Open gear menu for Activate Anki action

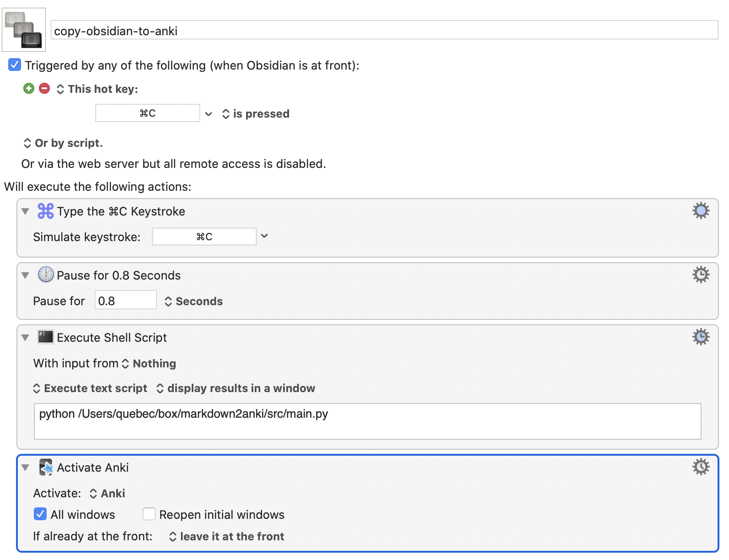point(701,467)
